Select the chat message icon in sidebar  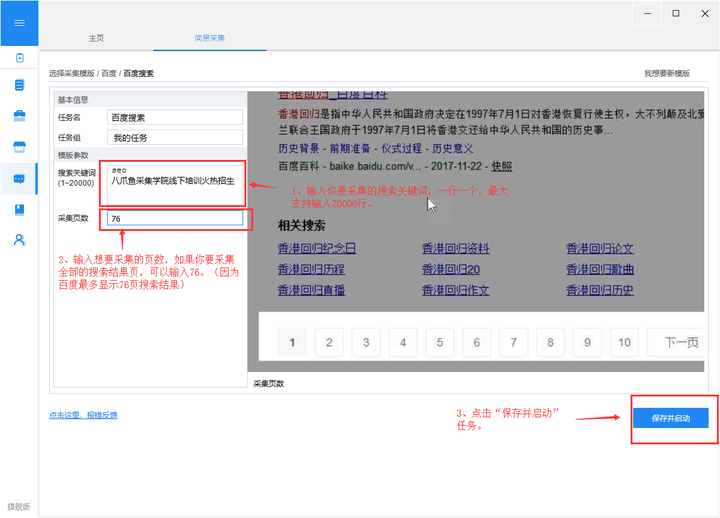tap(19, 179)
